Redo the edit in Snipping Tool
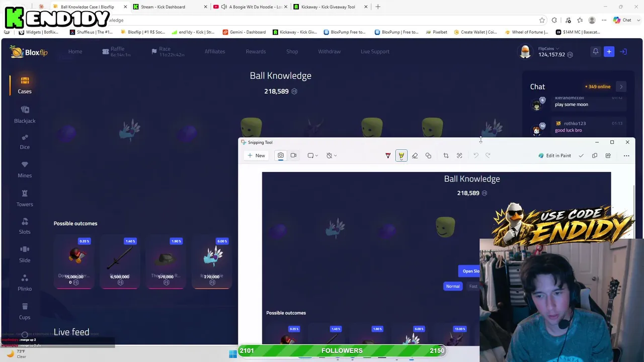The image size is (644, 362). tap(488, 156)
